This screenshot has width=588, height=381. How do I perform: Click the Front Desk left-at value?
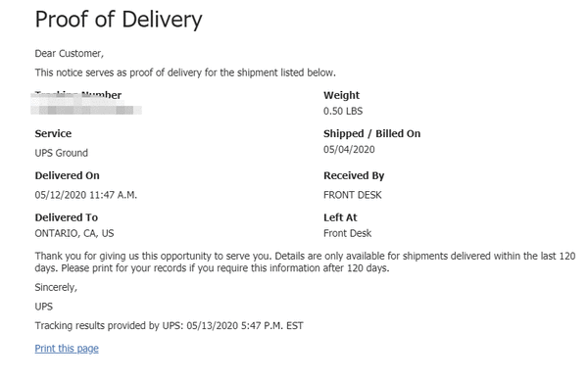tap(348, 233)
